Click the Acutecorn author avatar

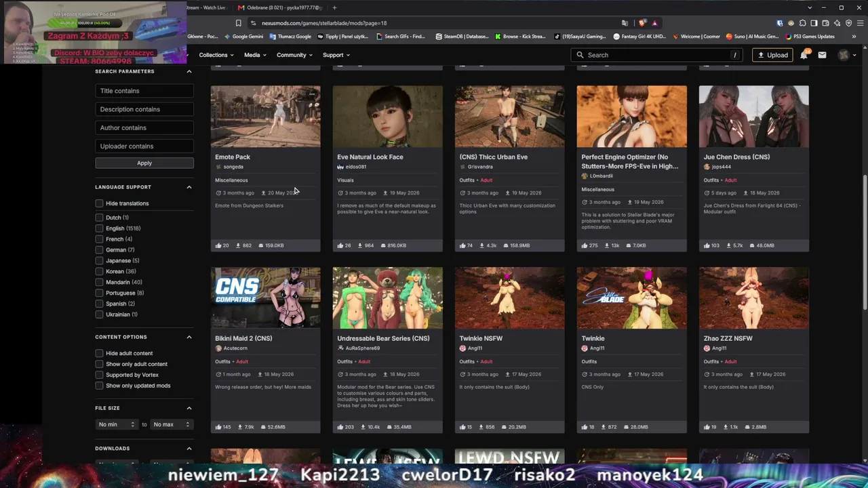(x=218, y=348)
